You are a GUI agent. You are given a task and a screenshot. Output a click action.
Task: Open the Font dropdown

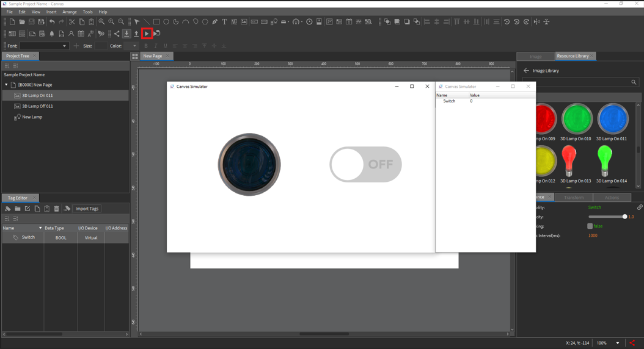click(64, 46)
